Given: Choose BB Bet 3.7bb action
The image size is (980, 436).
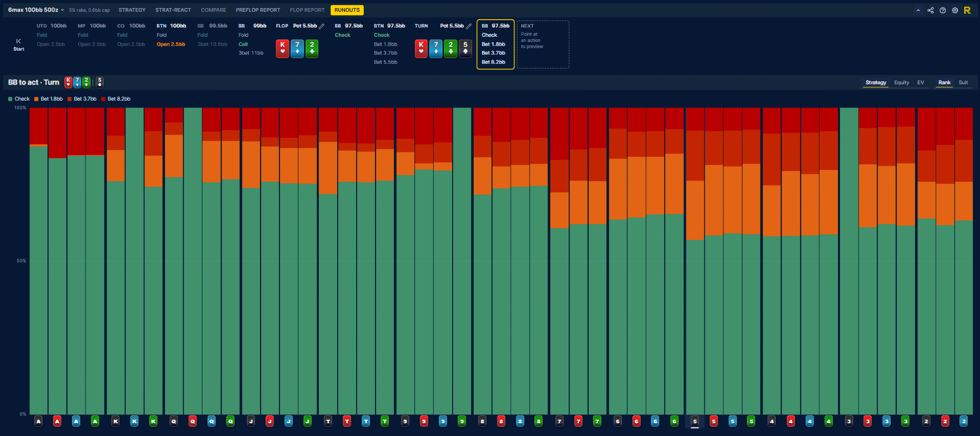Looking at the screenshot, I should tap(493, 53).
